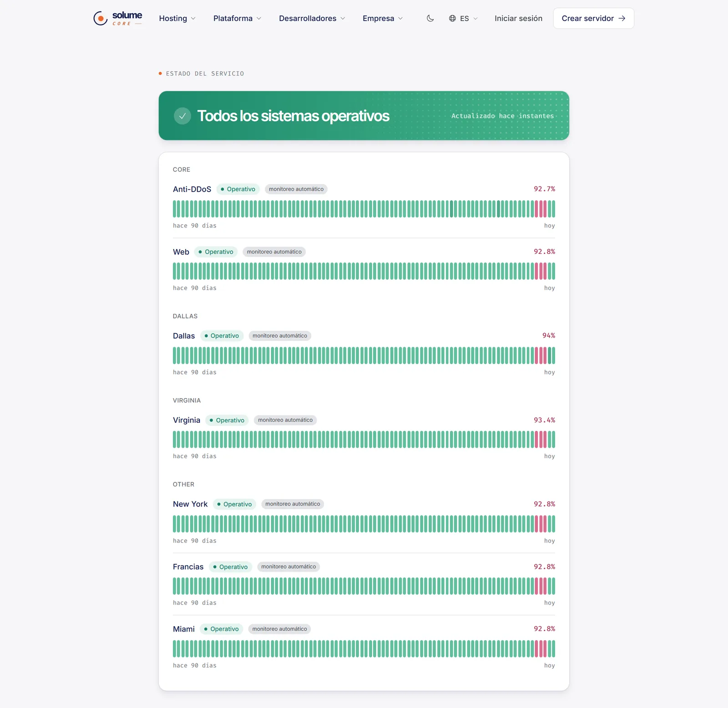The image size is (728, 708).
Task: Click the CORE section heading
Action: (x=182, y=170)
